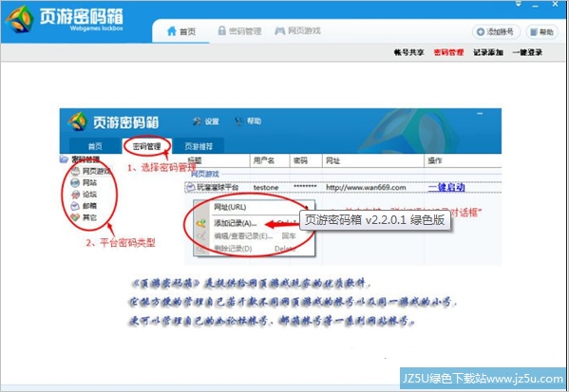Click the add-record icon beside 添加记录(A)
The width and height of the screenshot is (569, 392).
pos(201,223)
